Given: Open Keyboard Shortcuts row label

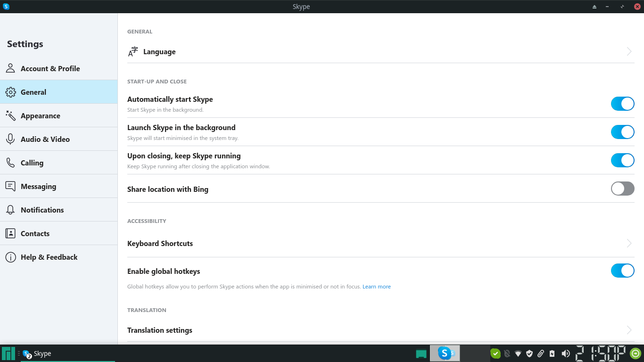Looking at the screenshot, I should click(x=160, y=243).
